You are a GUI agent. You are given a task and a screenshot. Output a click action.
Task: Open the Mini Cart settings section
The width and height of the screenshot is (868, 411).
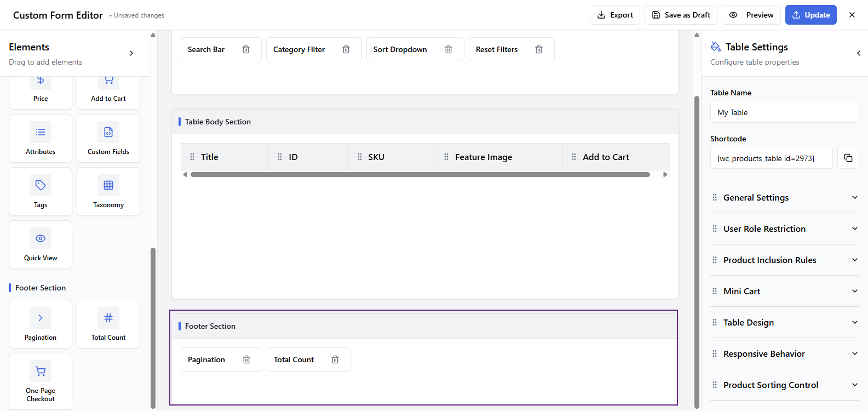pyautogui.click(x=784, y=291)
